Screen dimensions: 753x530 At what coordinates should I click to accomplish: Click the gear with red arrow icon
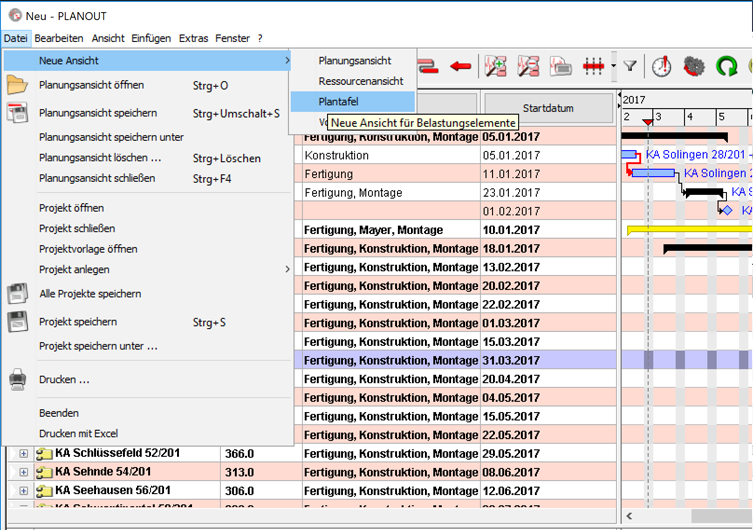(693, 66)
